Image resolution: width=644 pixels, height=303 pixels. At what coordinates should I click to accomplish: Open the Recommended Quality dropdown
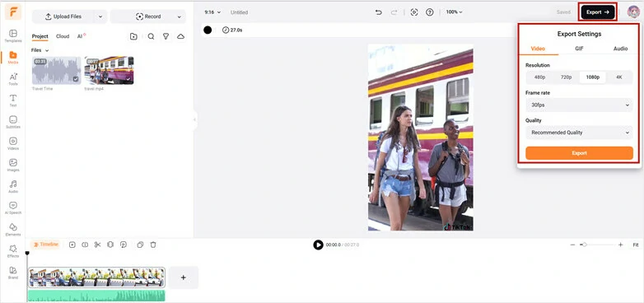(579, 133)
